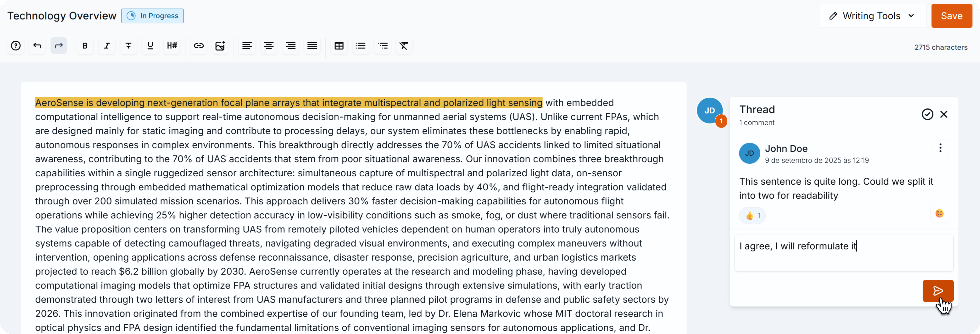Apply strikethrough to text

pyautogui.click(x=128, y=46)
